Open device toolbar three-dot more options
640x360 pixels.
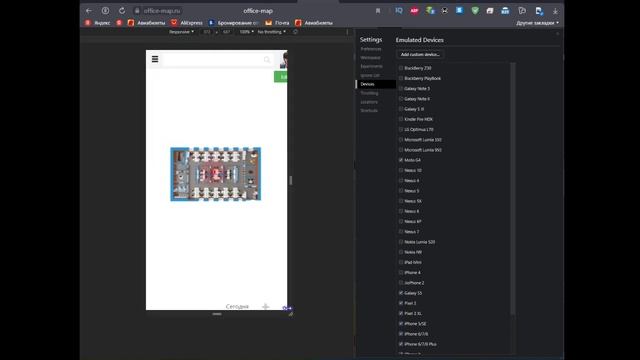pos(347,32)
